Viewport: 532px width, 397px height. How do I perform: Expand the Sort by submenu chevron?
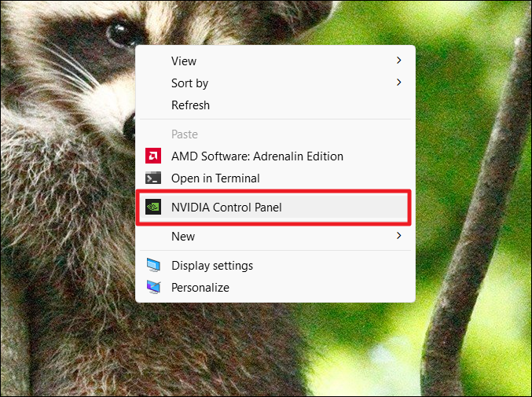(x=398, y=83)
